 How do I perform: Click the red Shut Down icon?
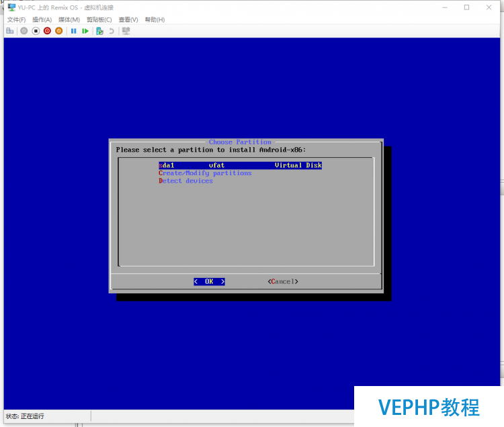click(47, 31)
